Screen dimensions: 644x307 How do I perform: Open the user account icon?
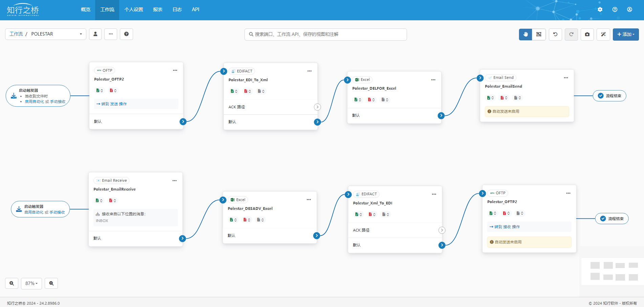click(629, 9)
